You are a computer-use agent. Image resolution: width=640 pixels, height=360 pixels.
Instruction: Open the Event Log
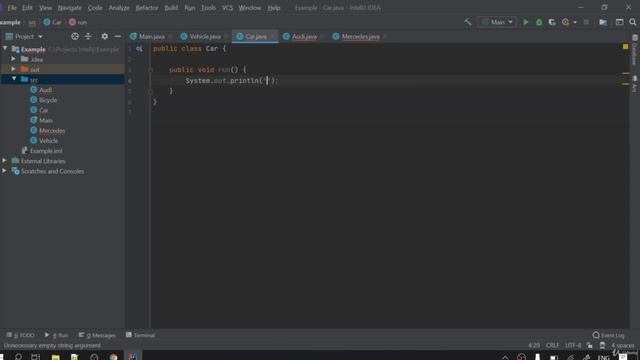[609, 335]
